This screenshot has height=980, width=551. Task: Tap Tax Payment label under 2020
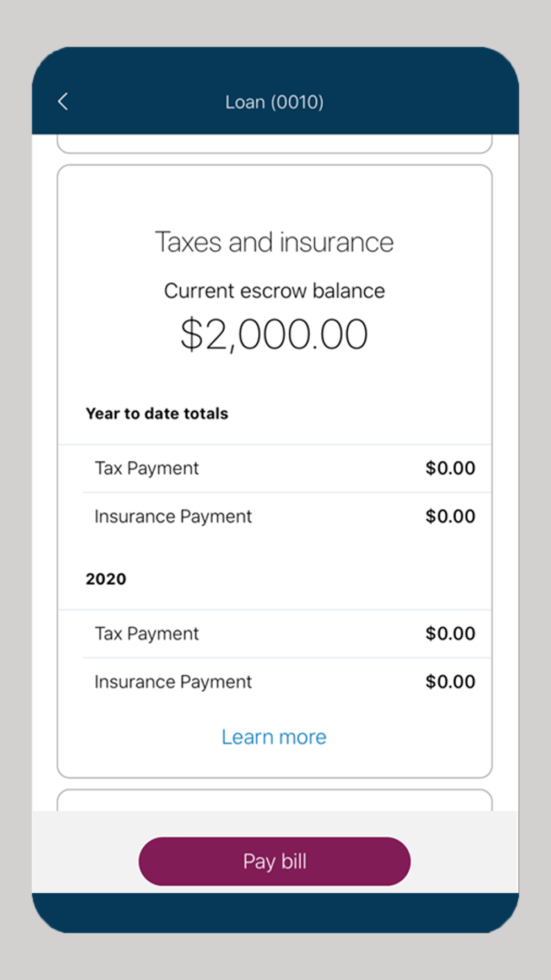pyautogui.click(x=147, y=633)
